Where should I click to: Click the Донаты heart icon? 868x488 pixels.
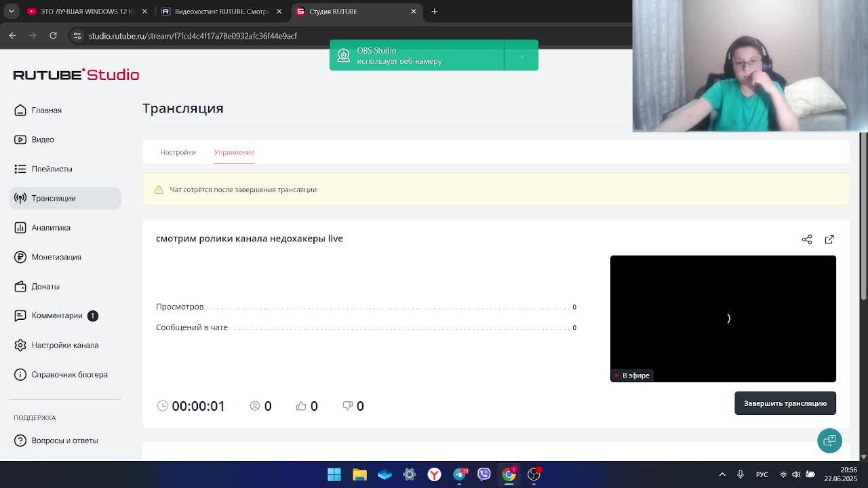point(20,286)
